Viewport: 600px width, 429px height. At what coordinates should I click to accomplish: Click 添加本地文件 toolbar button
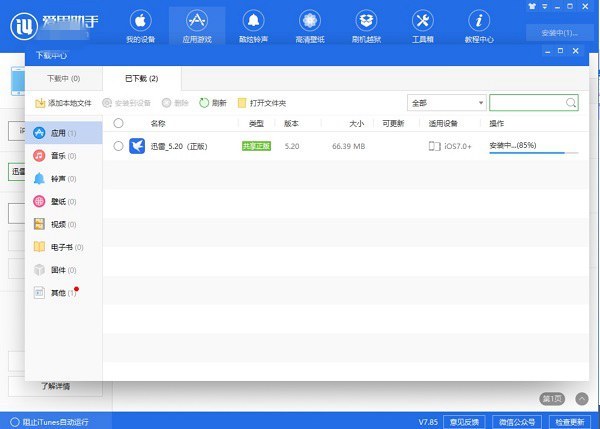tap(63, 103)
